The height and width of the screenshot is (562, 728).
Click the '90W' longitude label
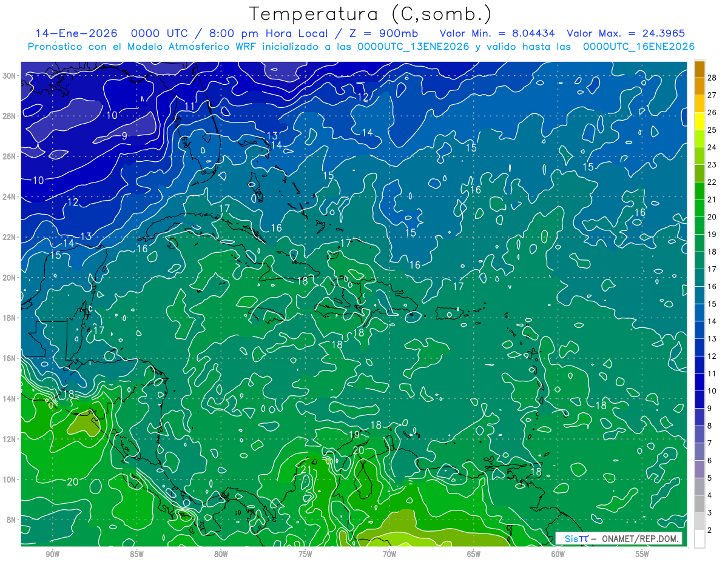(52, 554)
